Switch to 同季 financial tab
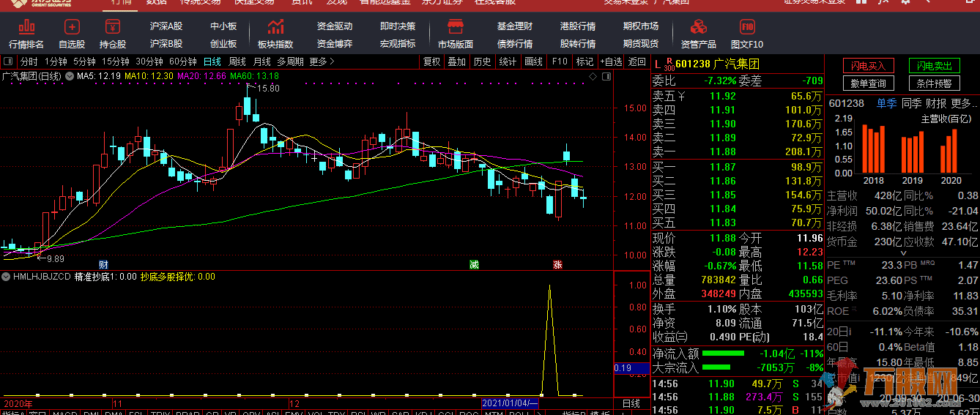This screenshot has height=415, width=980. [911, 103]
